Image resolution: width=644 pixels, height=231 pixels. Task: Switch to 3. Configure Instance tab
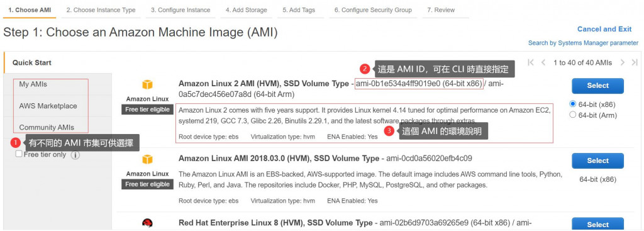pyautogui.click(x=180, y=10)
